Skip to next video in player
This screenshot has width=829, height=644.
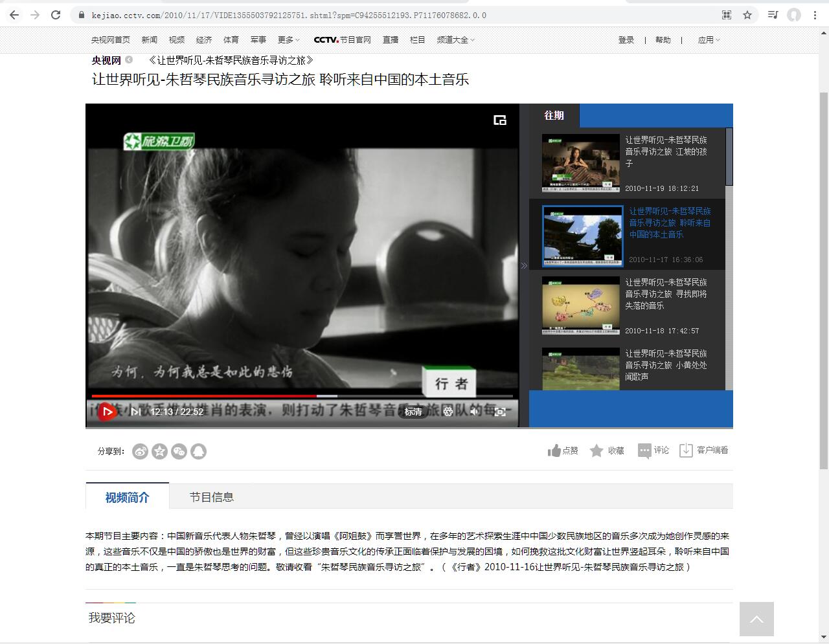coord(135,412)
